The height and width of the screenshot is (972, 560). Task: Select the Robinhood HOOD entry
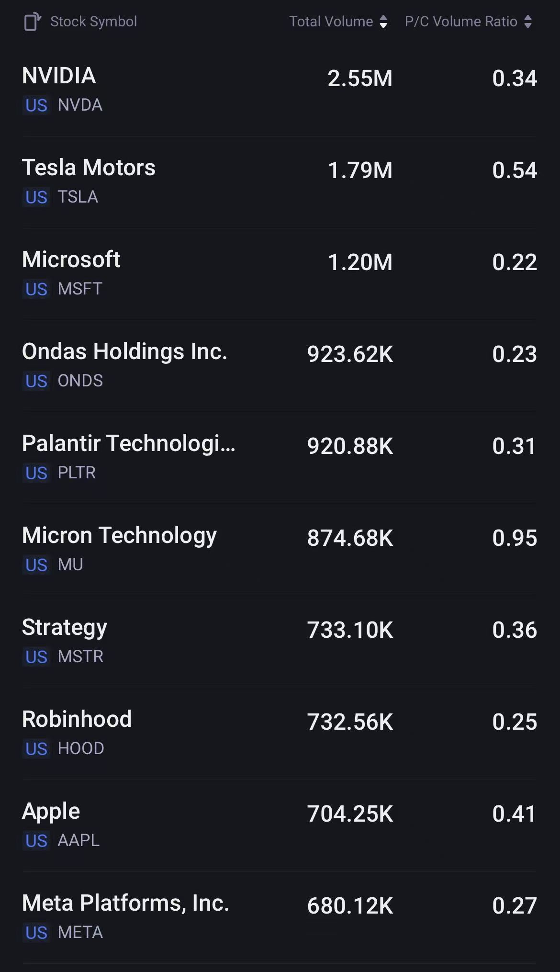pos(280,734)
